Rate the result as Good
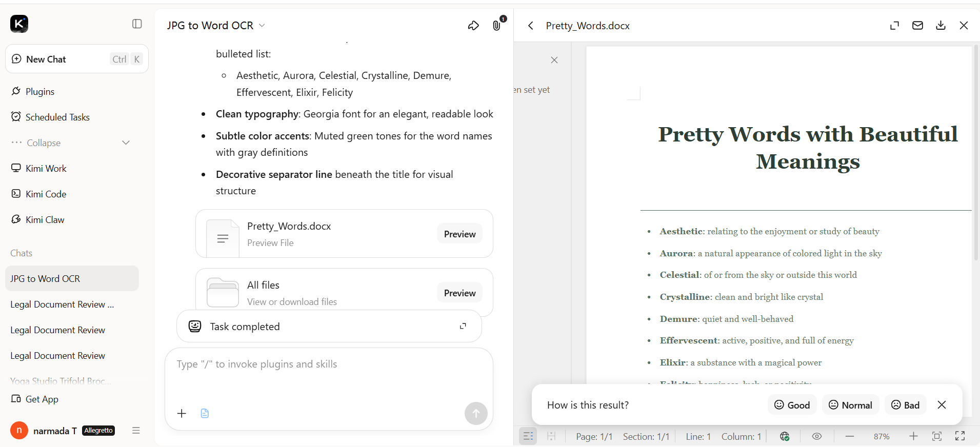 click(792, 405)
